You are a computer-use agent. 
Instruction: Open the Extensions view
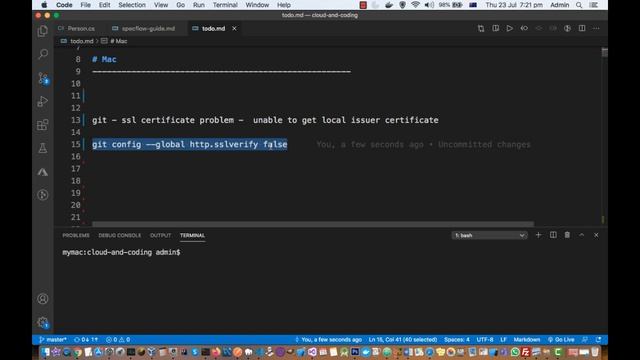pyautogui.click(x=43, y=124)
